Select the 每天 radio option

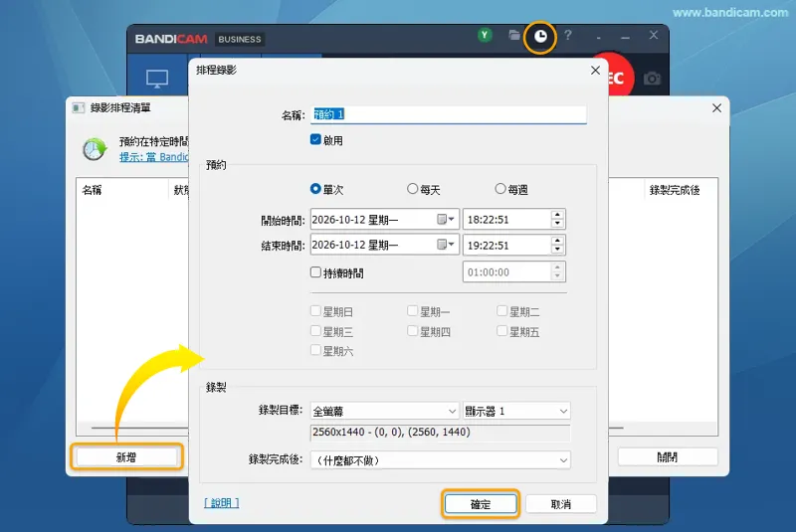(x=412, y=189)
